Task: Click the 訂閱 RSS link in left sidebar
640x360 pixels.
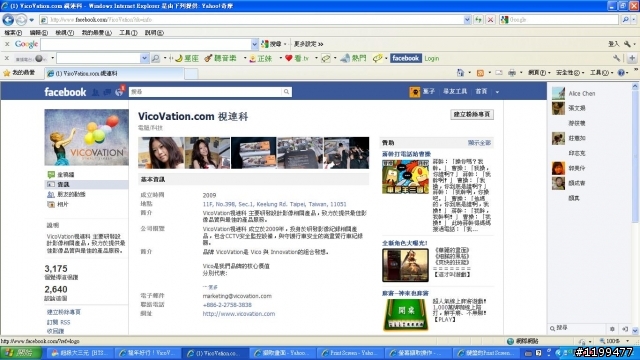Action: click(58, 322)
